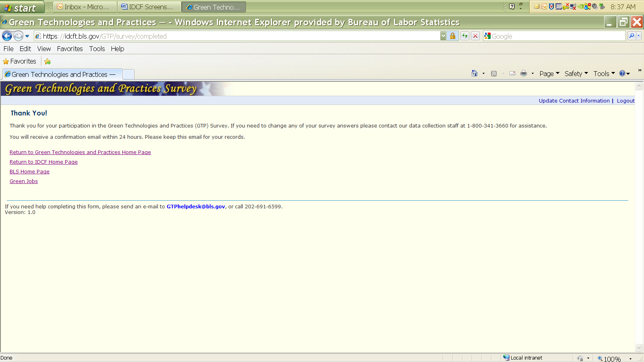
Task: Click Update Contact Information link
Action: click(574, 101)
